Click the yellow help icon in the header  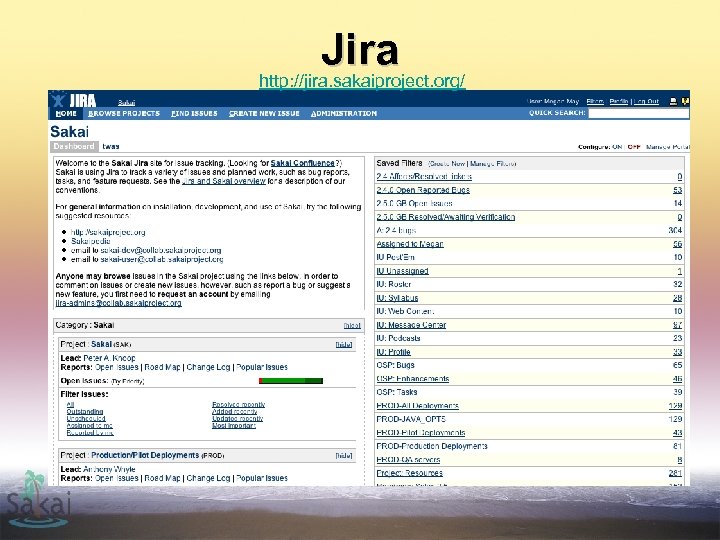(x=686, y=101)
